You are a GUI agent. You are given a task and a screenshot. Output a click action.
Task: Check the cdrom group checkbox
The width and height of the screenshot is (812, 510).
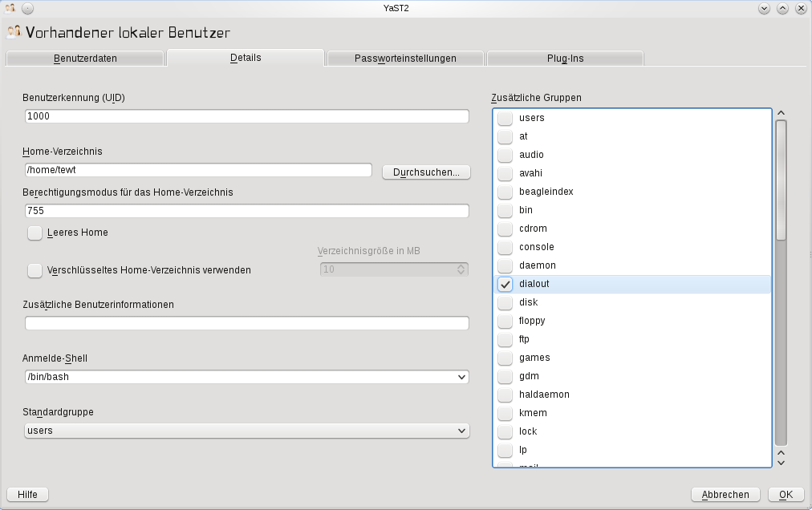pyautogui.click(x=505, y=229)
